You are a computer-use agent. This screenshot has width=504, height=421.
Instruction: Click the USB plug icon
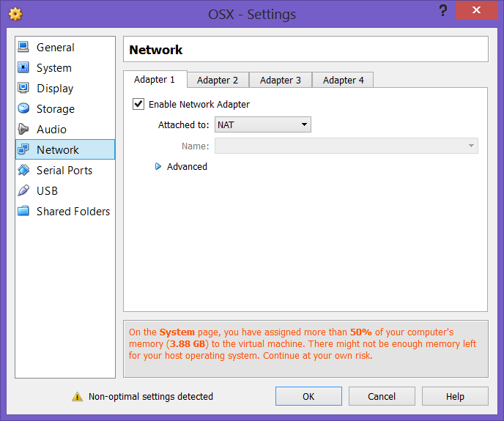23,190
